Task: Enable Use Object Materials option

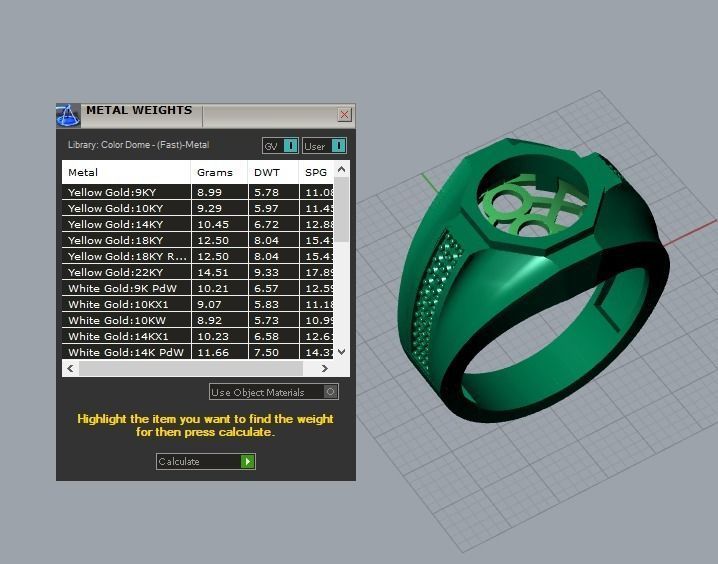Action: click(x=274, y=392)
